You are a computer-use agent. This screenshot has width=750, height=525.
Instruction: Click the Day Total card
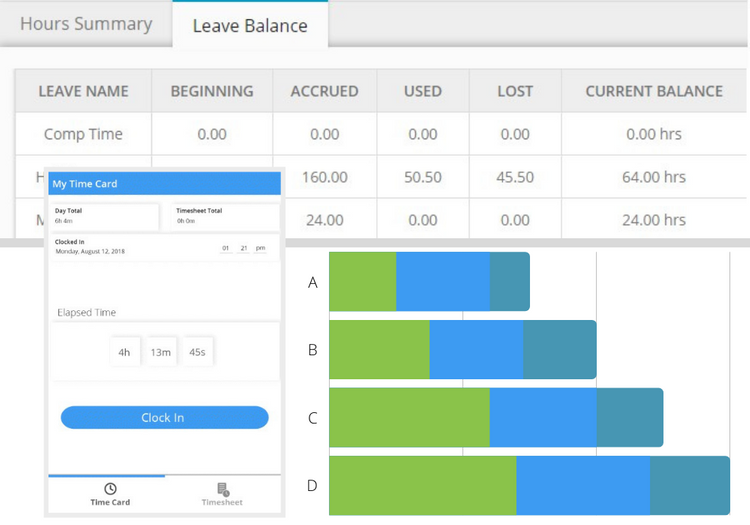(104, 216)
